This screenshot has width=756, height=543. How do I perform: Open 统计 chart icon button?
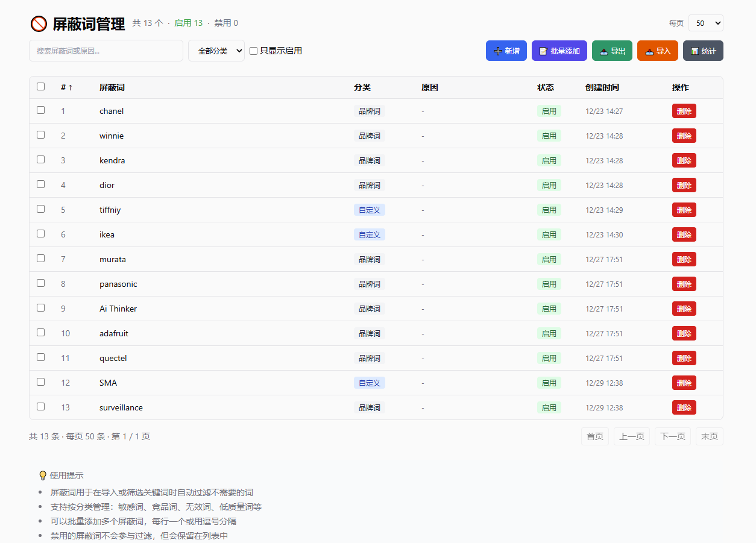pyautogui.click(x=702, y=51)
